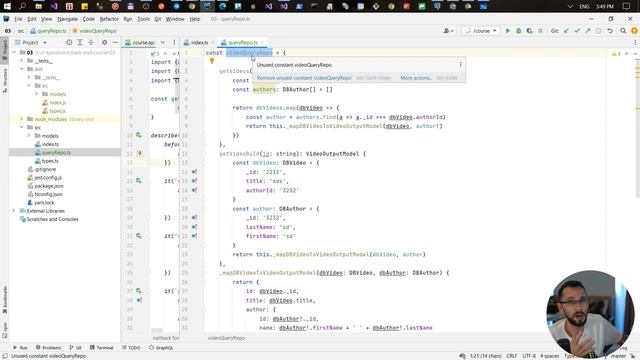Click the yellow quick-fix lightbulb
The image size is (640, 360).
point(211,61)
